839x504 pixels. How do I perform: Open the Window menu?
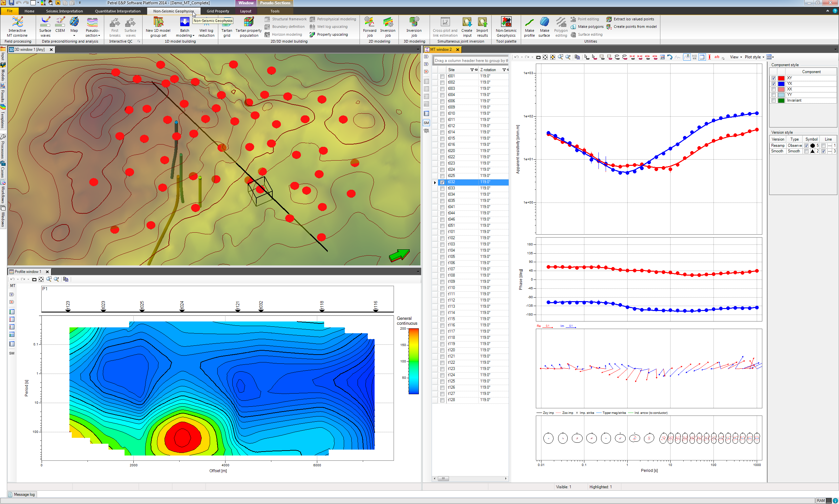(245, 3)
